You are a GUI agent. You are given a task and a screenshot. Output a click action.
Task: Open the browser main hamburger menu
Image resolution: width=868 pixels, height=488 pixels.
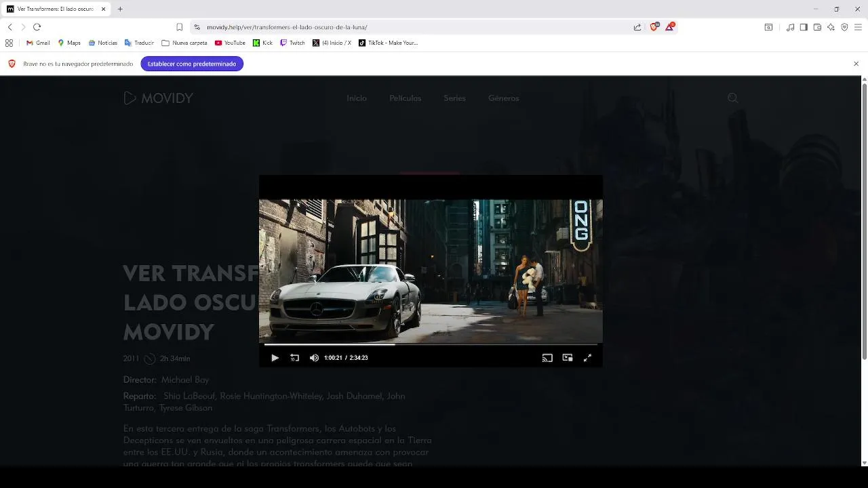tap(858, 27)
